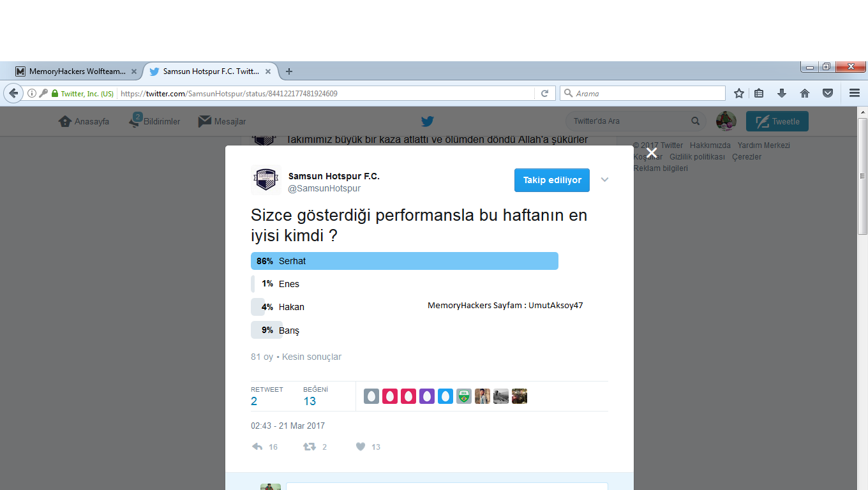Close the tweet overlay with X
Screen dimensions: 868x490
[651, 152]
